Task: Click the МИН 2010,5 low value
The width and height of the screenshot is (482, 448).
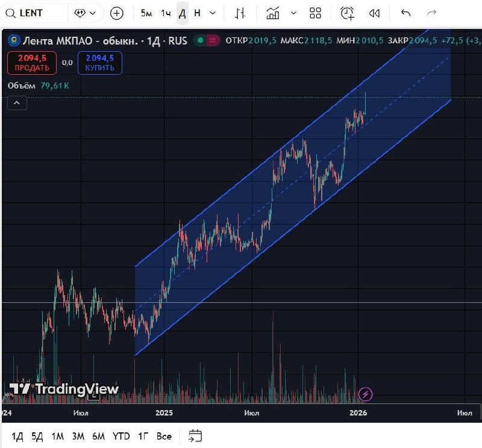Action: (x=360, y=40)
